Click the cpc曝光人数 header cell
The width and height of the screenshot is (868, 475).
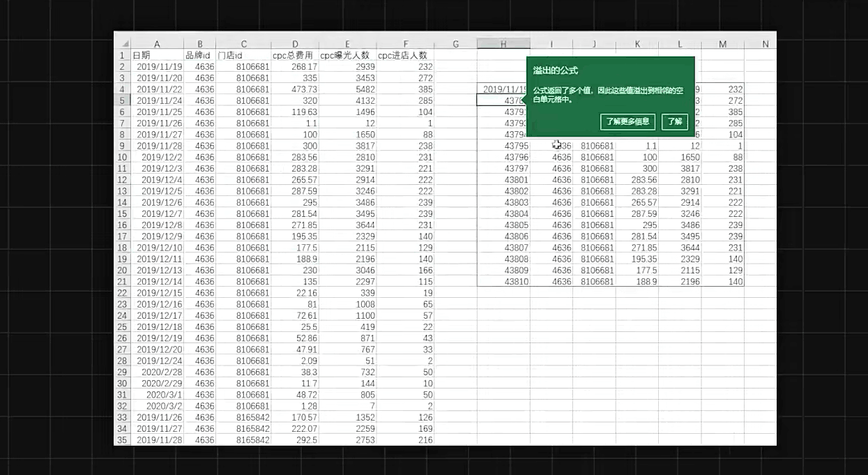(x=347, y=55)
